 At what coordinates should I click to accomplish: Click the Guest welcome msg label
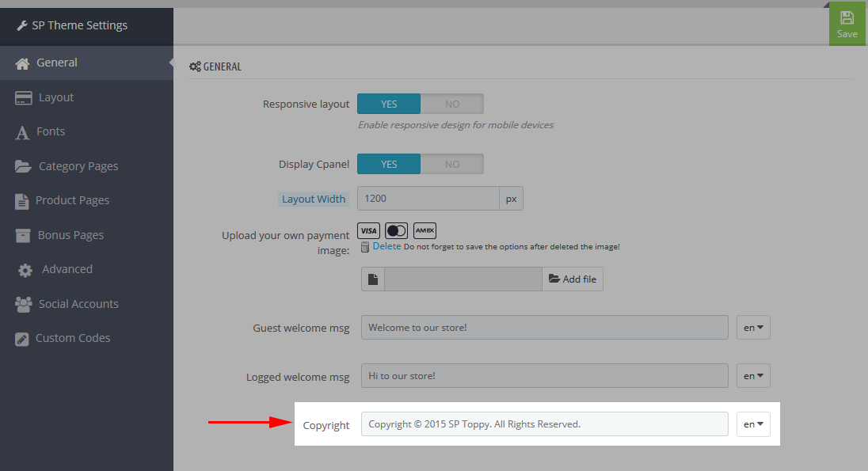[301, 329]
